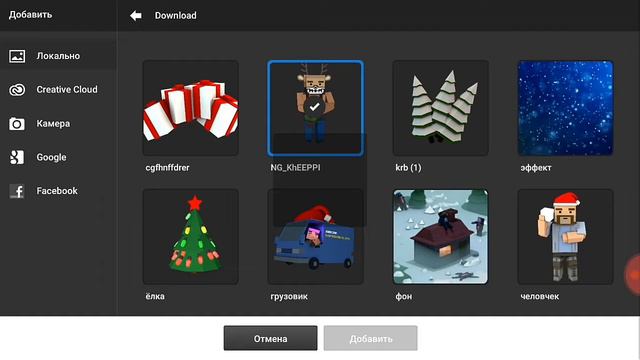Select the эффект blue snow thumbnail
The height and width of the screenshot is (360, 640).
(565, 108)
